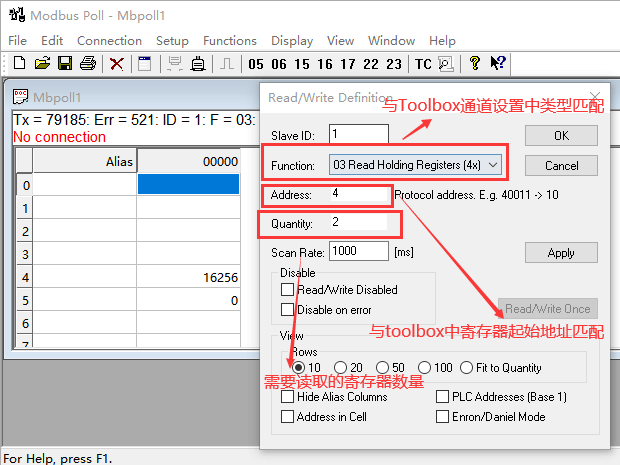Screen dimensions: 620x465
Task: Select function 05 toolbar button
Action: coord(256,64)
